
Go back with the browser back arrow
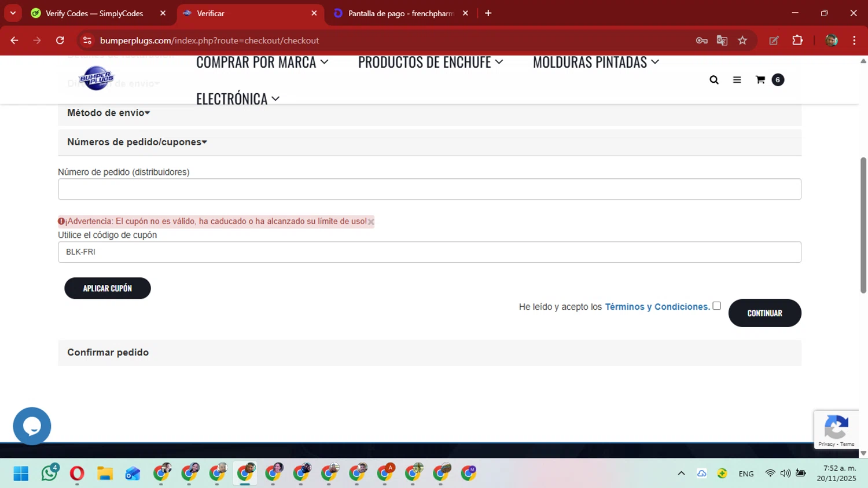pyautogui.click(x=14, y=41)
